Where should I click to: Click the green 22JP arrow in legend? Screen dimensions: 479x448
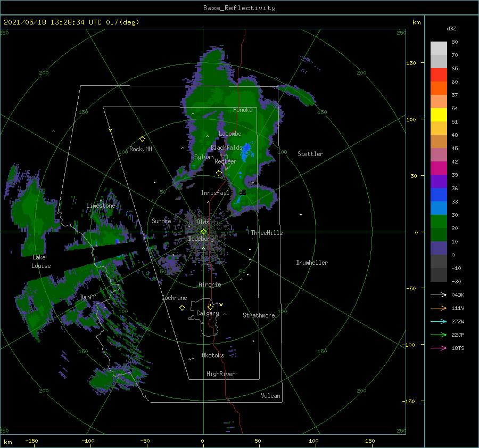pyautogui.click(x=439, y=335)
